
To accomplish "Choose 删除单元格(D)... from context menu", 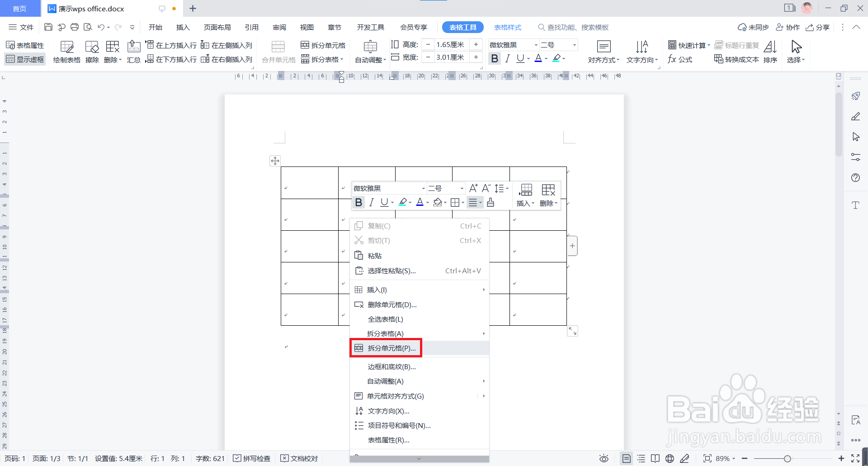I will click(420, 304).
